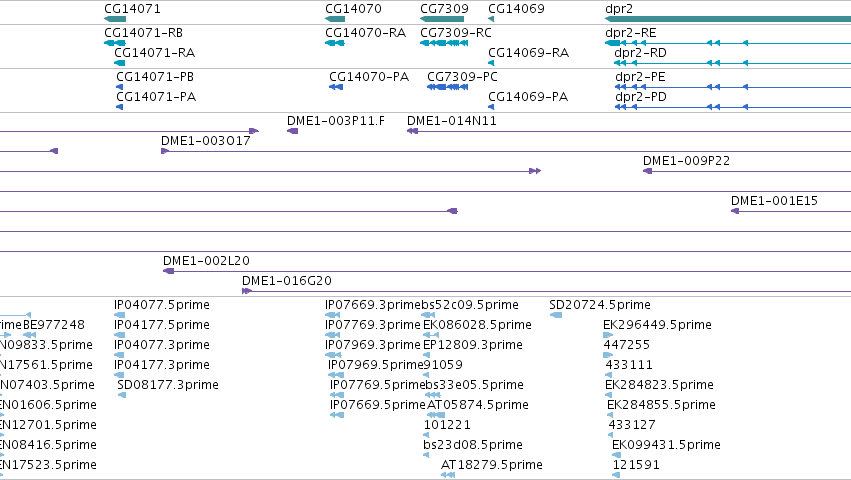Select the CG14071 gene arrow glyph
The width and height of the screenshot is (851, 480).
(x=115, y=19)
